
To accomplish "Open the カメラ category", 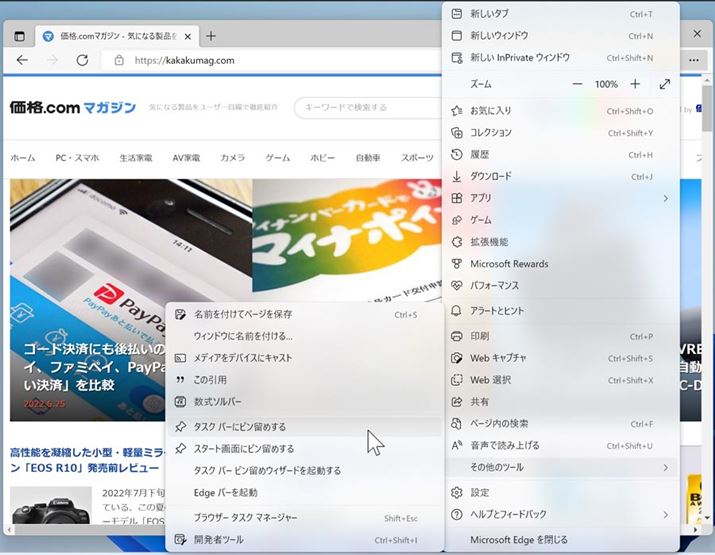I will [233, 158].
